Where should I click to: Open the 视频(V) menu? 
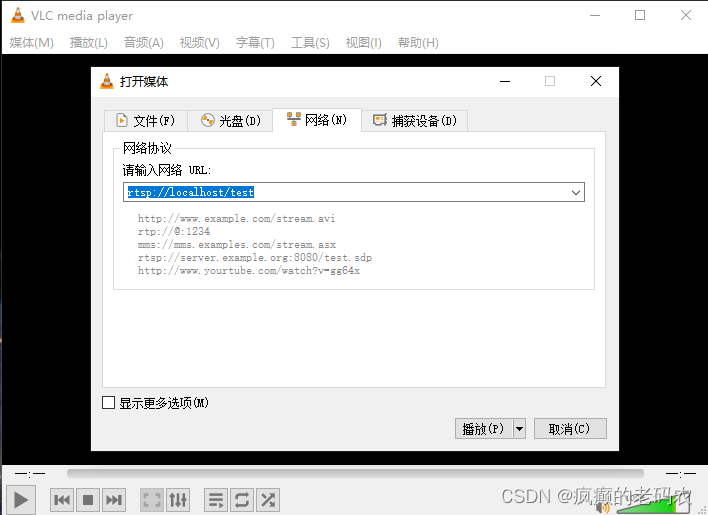200,43
